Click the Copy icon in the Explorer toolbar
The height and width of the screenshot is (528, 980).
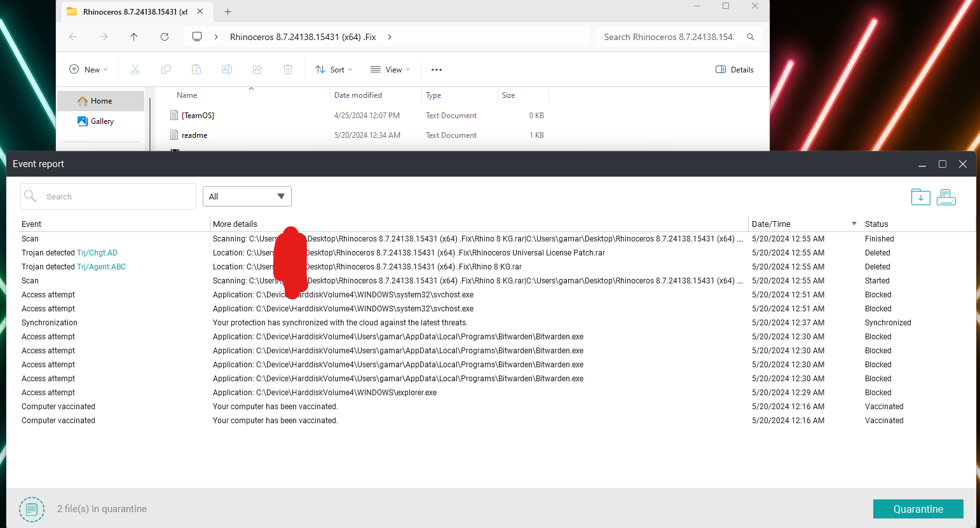(x=166, y=69)
